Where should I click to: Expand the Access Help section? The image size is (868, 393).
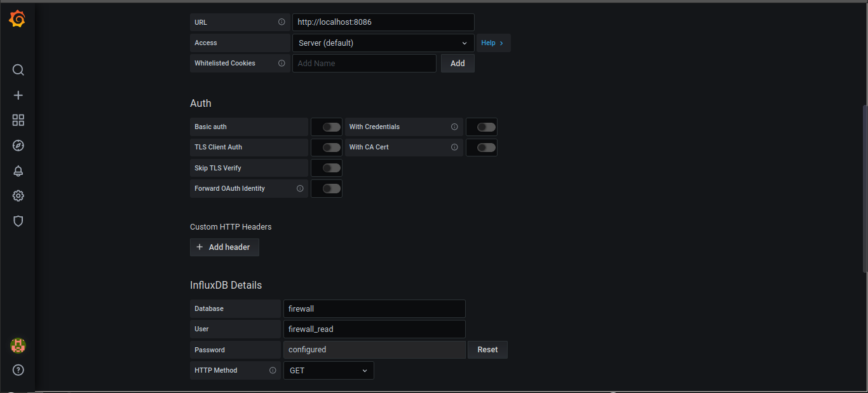pos(493,43)
